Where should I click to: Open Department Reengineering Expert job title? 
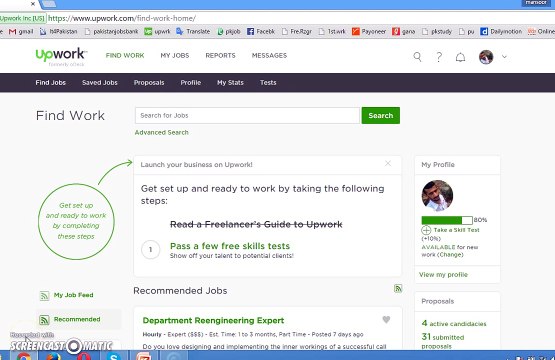[213, 320]
